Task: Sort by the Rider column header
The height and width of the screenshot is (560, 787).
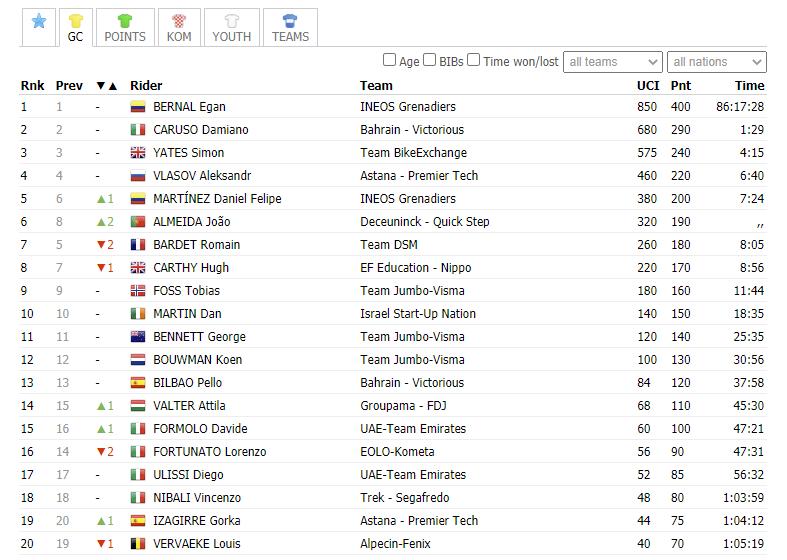Action: coord(146,86)
